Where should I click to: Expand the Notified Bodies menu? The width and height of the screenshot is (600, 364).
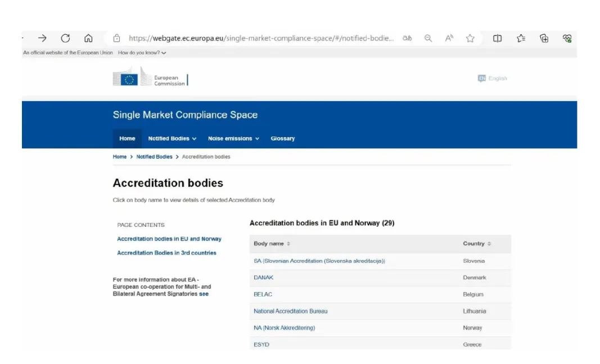[172, 139]
